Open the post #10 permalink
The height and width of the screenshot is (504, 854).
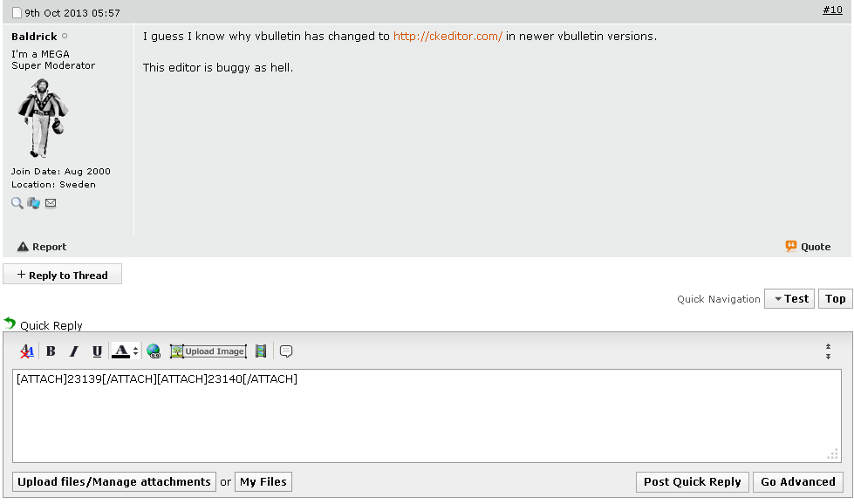[x=832, y=10]
